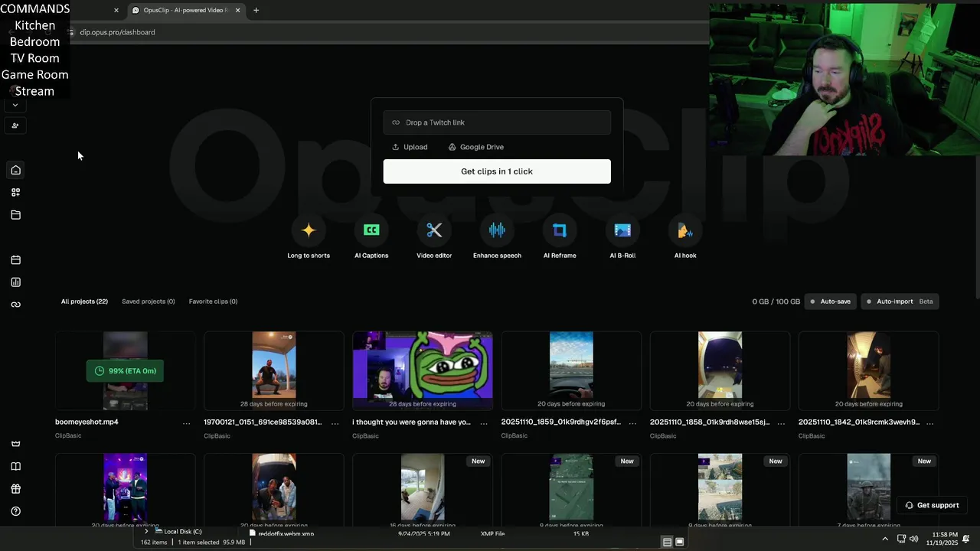Screen dimensions: 980x551
Task: Select the Enhance speech tool
Action: click(497, 238)
